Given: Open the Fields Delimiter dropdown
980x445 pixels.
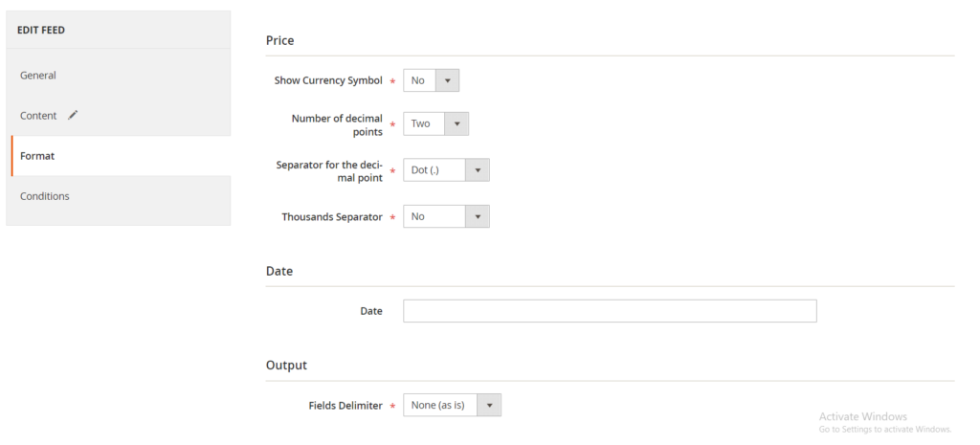Looking at the screenshot, I should 452,405.
